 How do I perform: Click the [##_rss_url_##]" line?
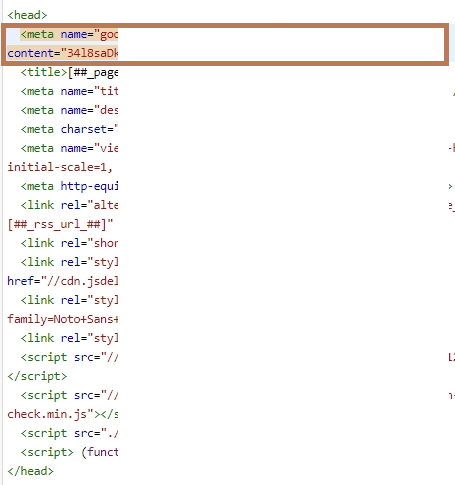(60, 224)
